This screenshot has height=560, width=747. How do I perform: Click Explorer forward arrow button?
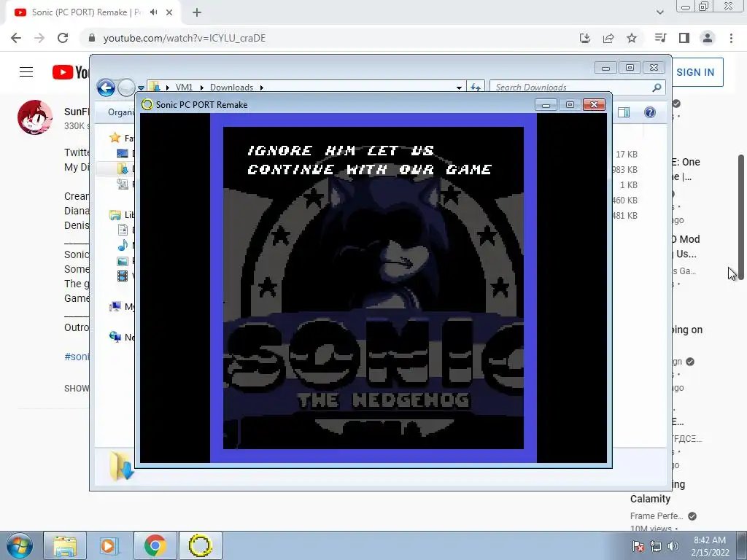click(x=126, y=87)
